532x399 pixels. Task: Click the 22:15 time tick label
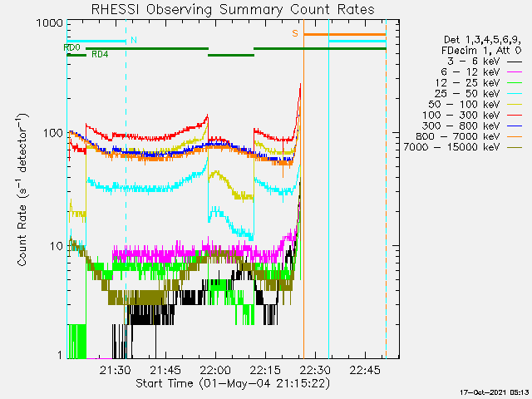click(x=265, y=370)
